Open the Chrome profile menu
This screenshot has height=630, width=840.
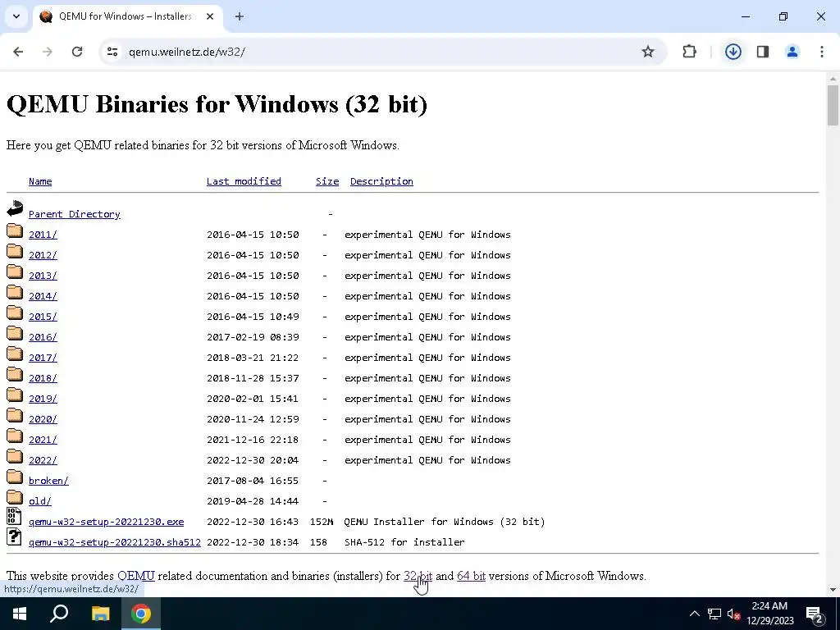[792, 52]
